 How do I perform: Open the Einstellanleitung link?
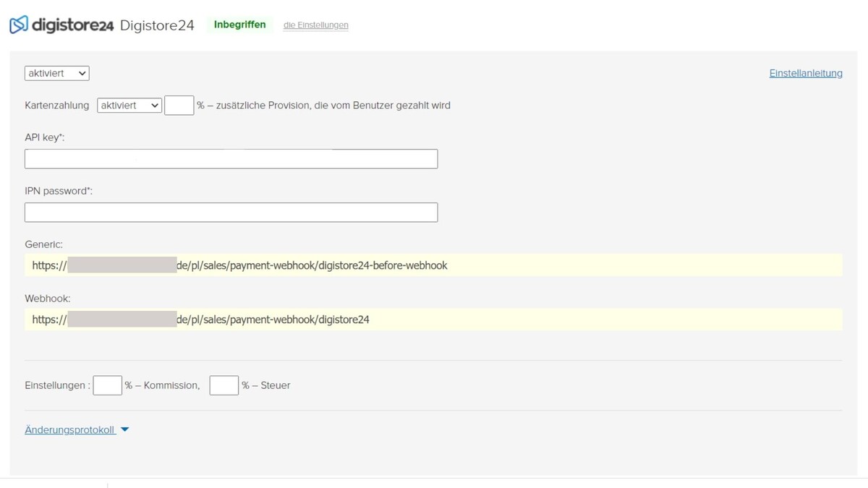click(x=806, y=73)
